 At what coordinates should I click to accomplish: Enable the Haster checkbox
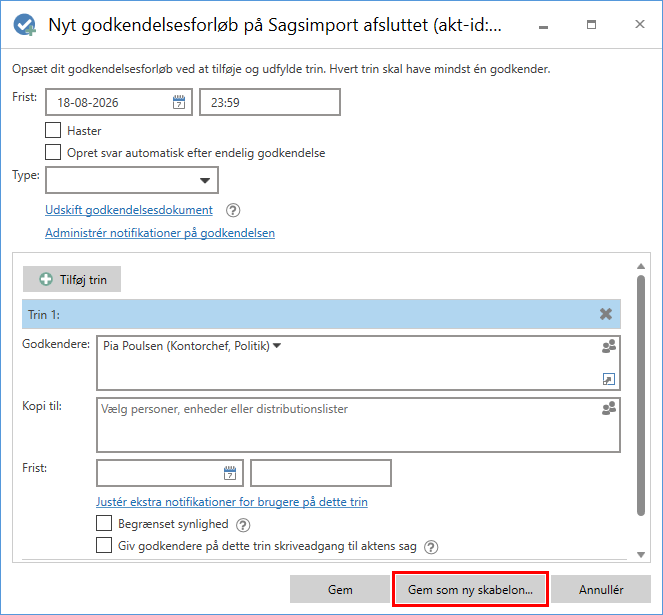point(53,130)
